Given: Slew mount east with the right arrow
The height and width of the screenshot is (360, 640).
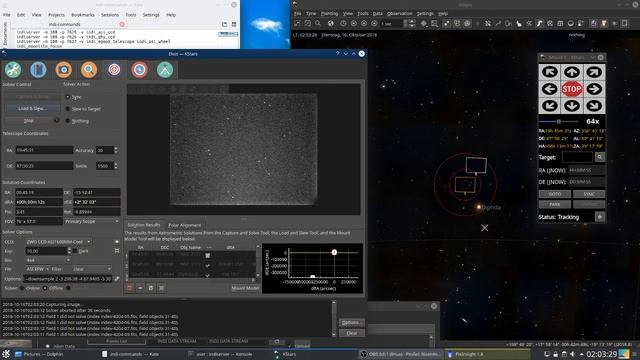Looking at the screenshot, I should (594, 89).
